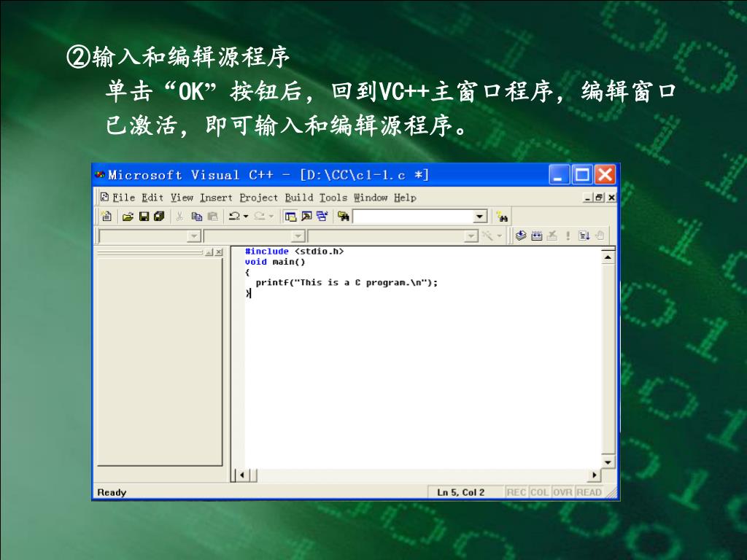Open the Tools menu
This screenshot has height=560, width=747.
(x=333, y=197)
